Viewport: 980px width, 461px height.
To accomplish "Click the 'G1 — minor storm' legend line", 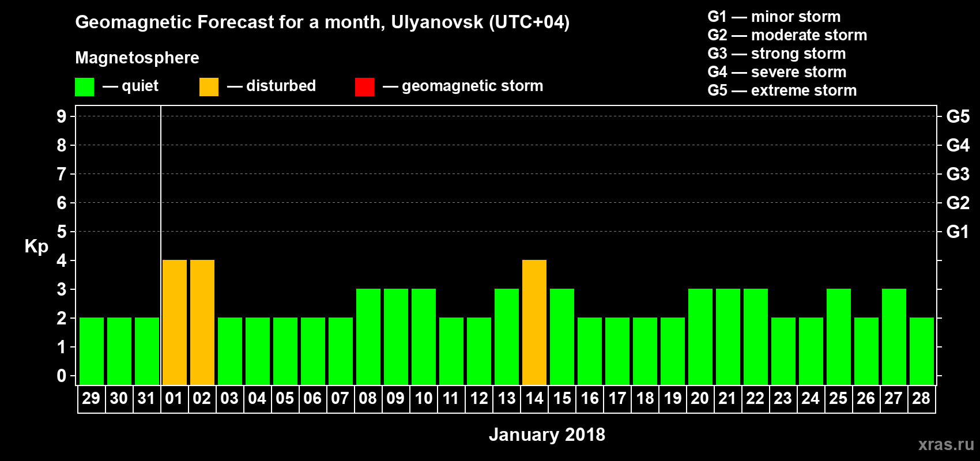I will coord(774,17).
